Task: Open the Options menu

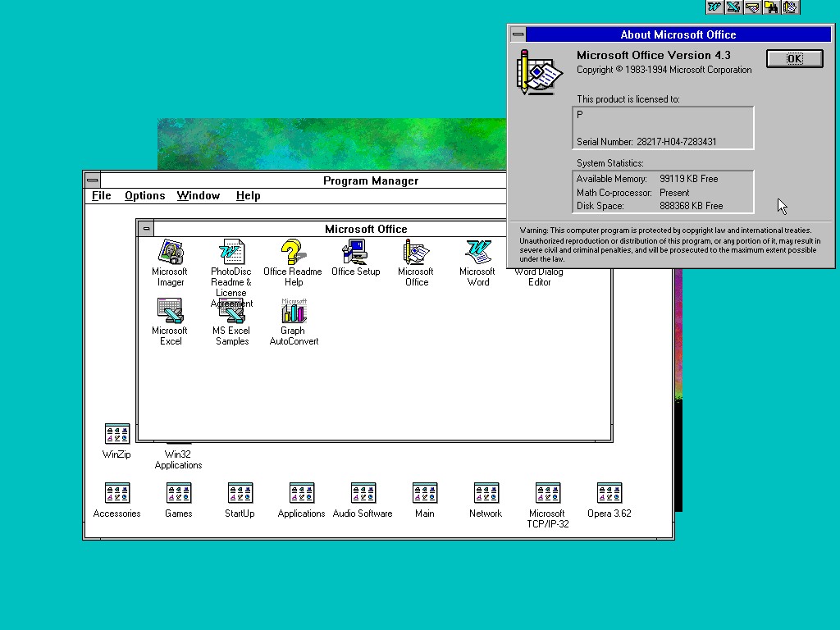Action: tap(144, 196)
